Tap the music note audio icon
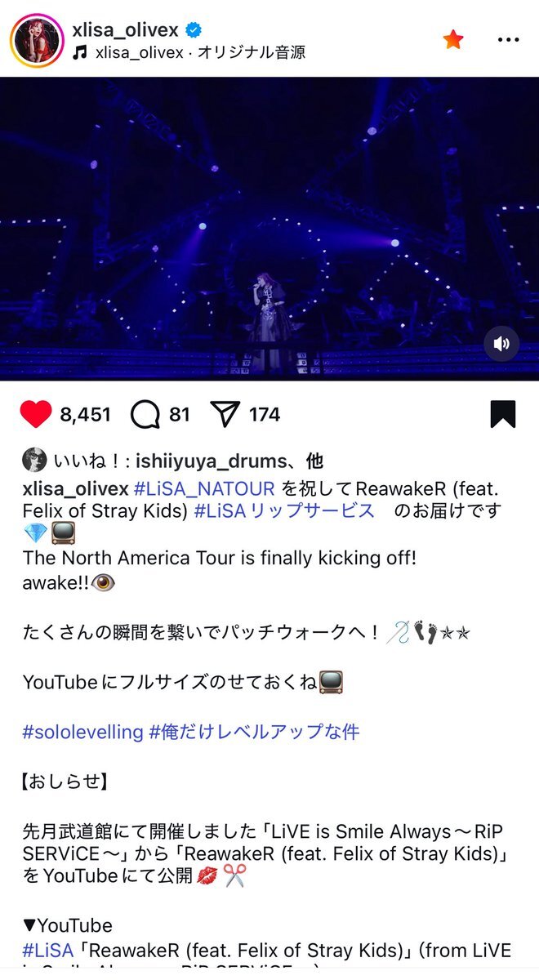 (x=79, y=53)
